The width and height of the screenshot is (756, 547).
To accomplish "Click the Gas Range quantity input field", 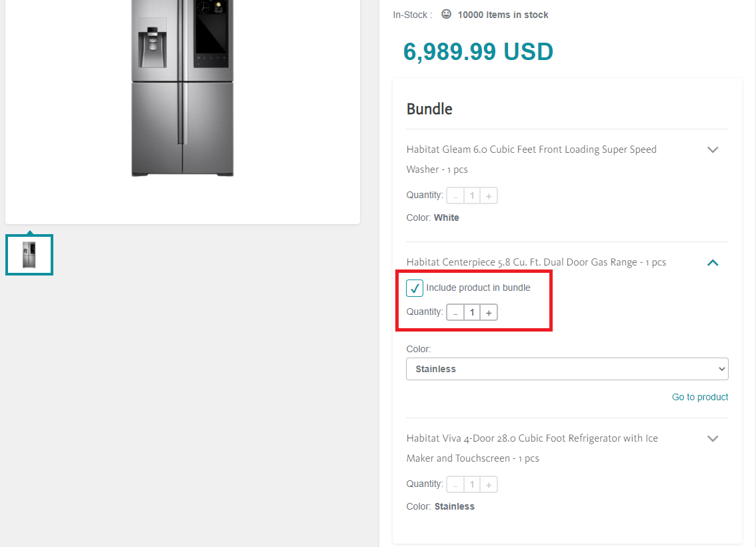I will 472,313.
